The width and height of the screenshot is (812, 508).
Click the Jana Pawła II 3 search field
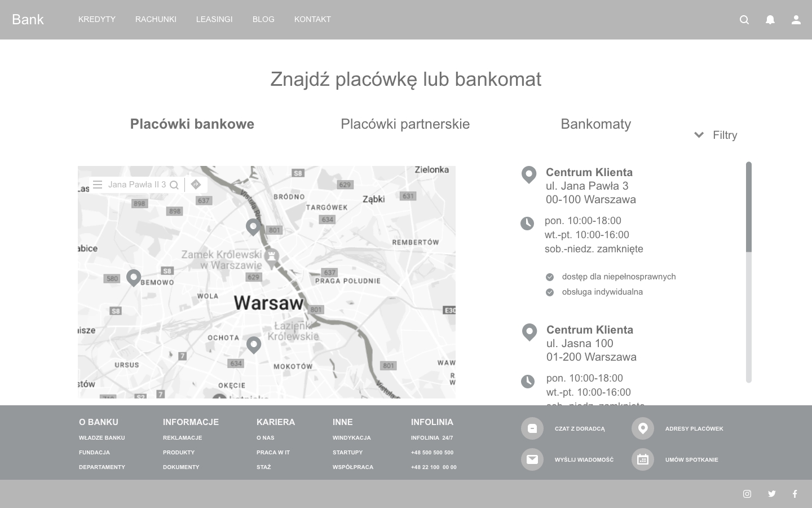pyautogui.click(x=137, y=185)
